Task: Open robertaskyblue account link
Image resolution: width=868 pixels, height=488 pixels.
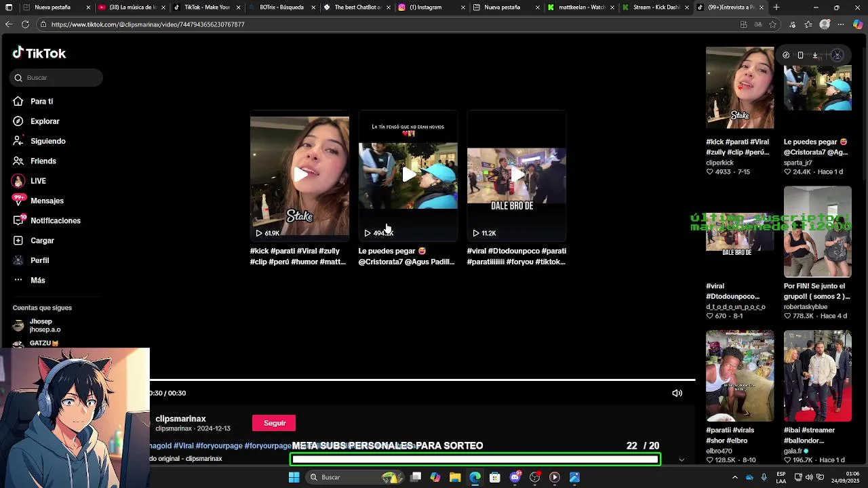Action: (806, 307)
